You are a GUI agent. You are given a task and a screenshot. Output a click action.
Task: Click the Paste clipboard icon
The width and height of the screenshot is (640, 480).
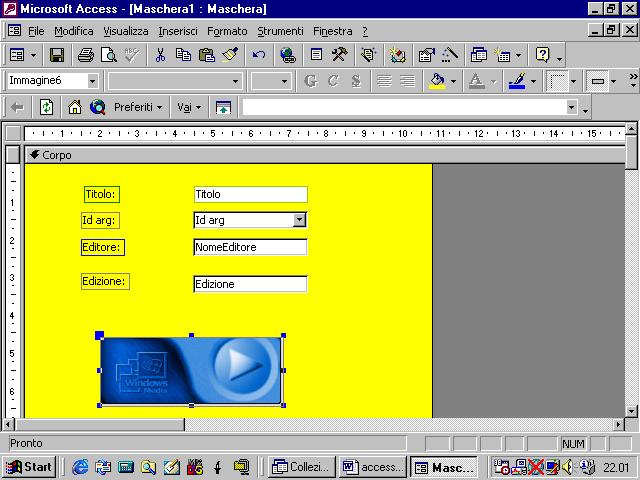pos(207,55)
